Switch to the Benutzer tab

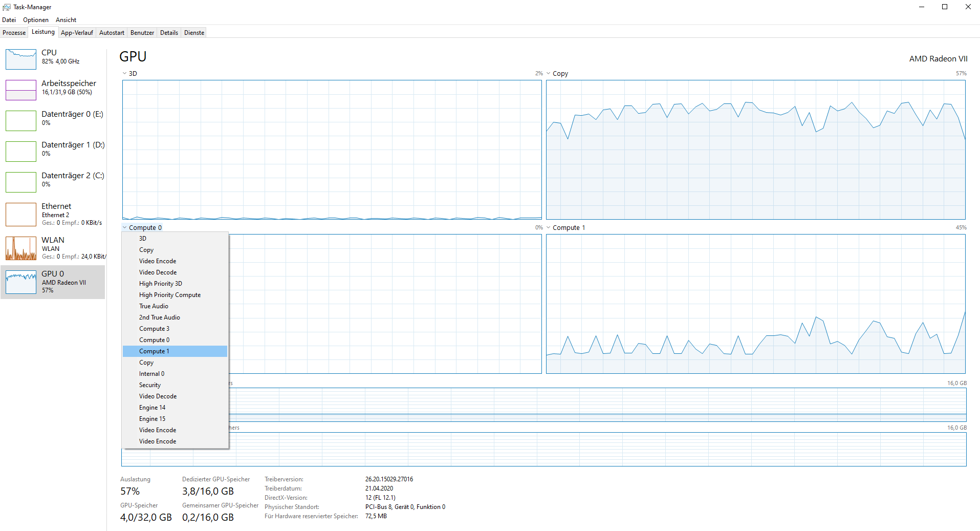(142, 33)
